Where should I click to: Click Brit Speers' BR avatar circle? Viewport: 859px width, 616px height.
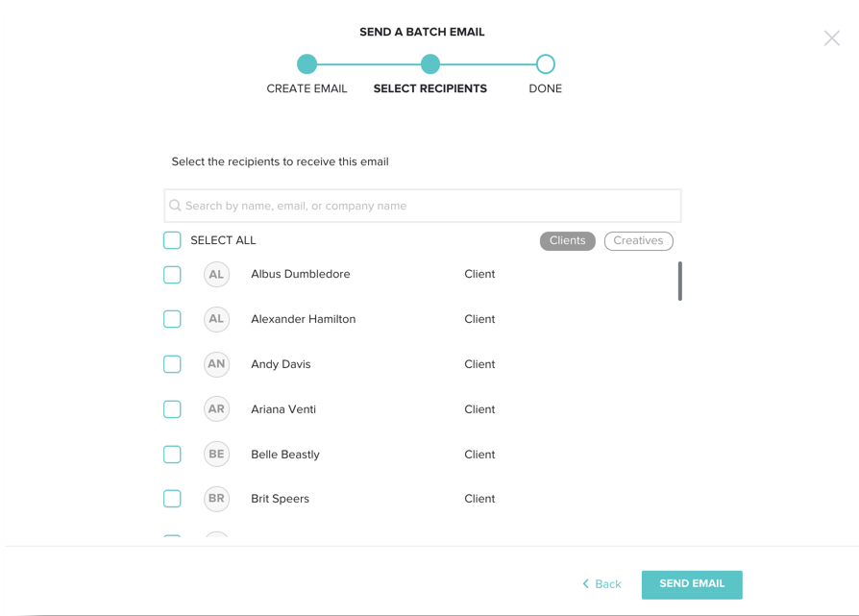point(216,499)
